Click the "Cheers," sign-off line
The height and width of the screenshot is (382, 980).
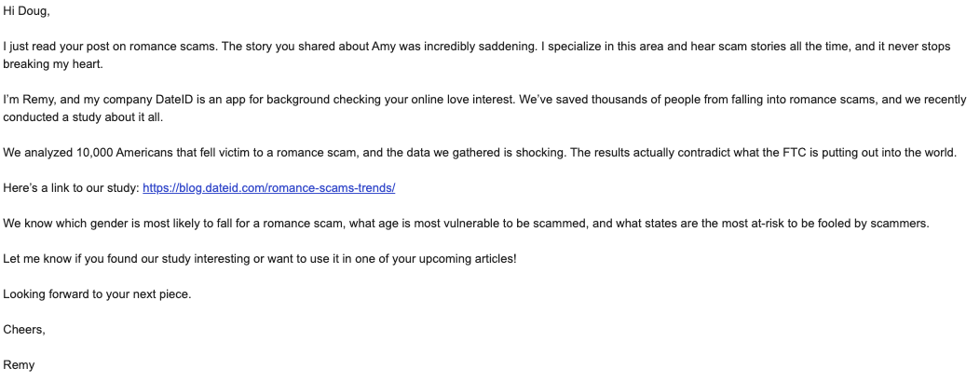(21, 330)
